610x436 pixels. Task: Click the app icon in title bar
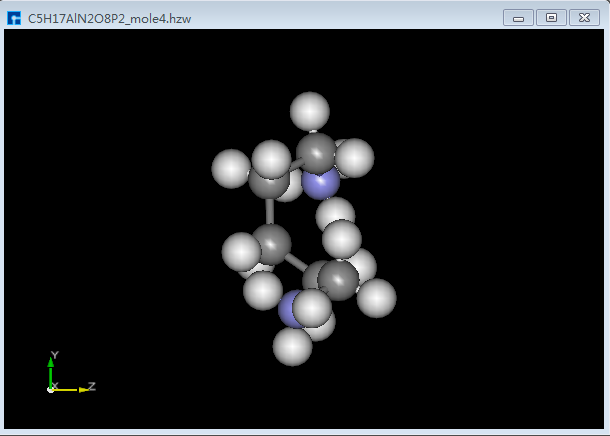coord(14,18)
